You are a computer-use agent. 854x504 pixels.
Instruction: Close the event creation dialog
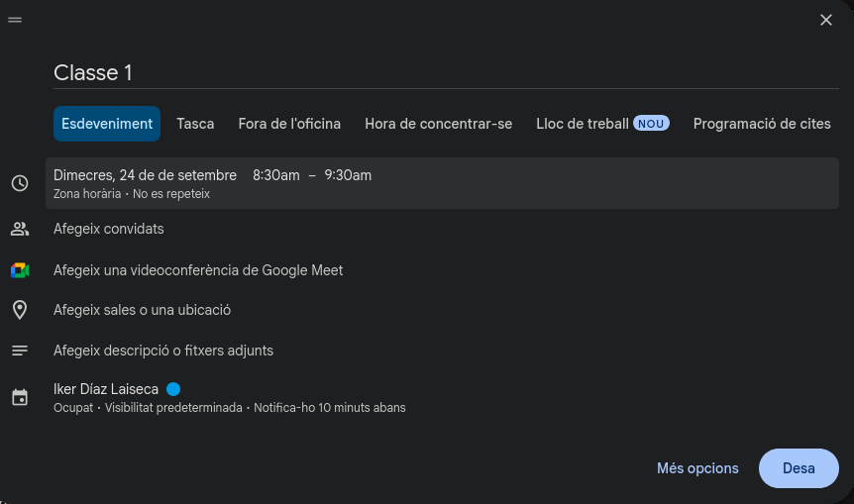[826, 20]
